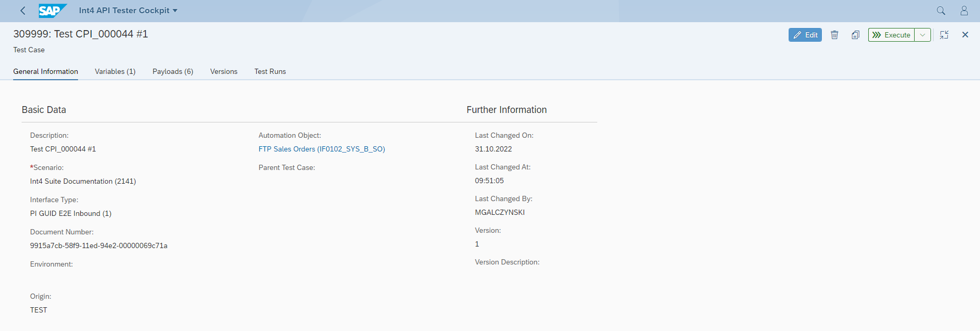Image resolution: width=980 pixels, height=331 pixels.
Task: Click the scenario value Int4 Suite Documentation (2141)
Action: pos(83,181)
